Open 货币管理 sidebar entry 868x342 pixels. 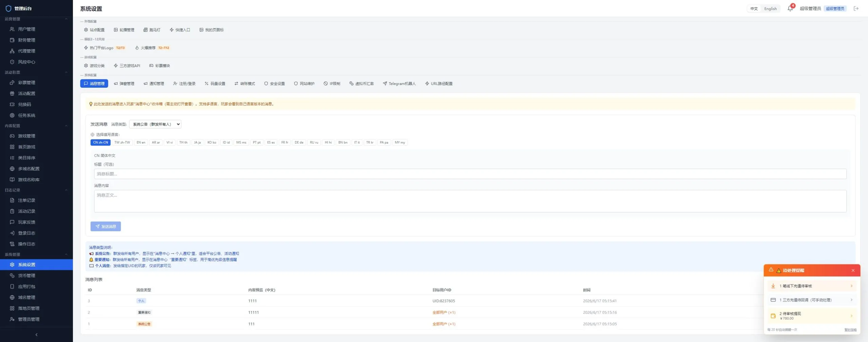pos(36,276)
